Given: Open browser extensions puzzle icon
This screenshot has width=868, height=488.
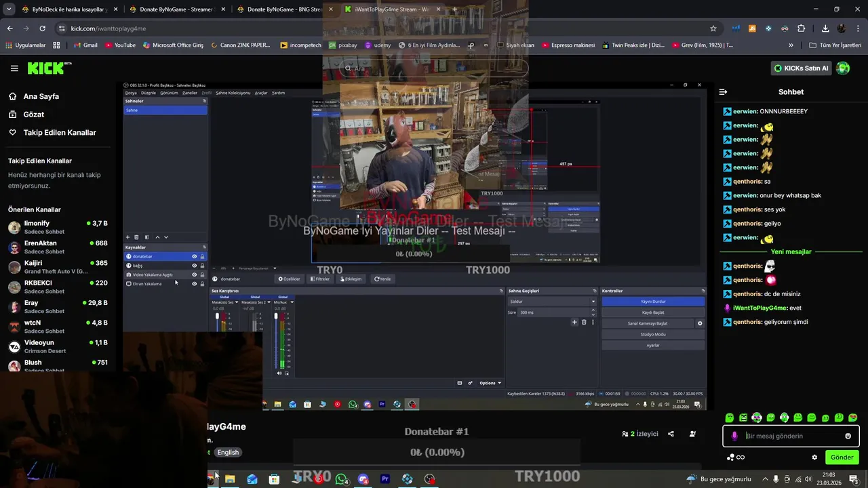Looking at the screenshot, I should (x=801, y=28).
